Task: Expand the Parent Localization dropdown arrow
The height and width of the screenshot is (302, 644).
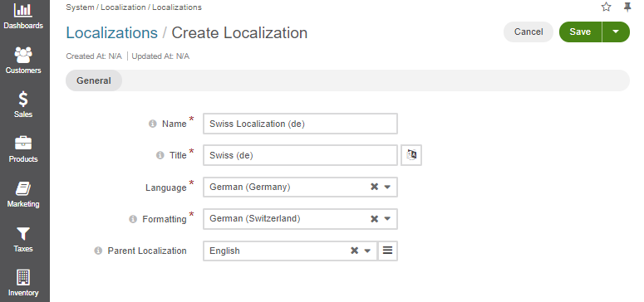Action: (367, 251)
